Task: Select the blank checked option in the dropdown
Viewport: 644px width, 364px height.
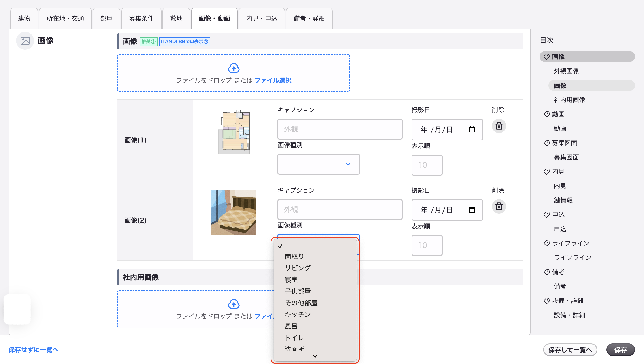Action: (x=315, y=246)
